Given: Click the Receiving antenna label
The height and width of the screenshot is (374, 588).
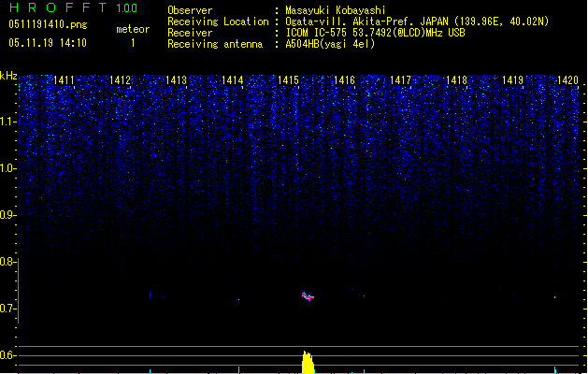Looking at the screenshot, I should click(x=215, y=44).
